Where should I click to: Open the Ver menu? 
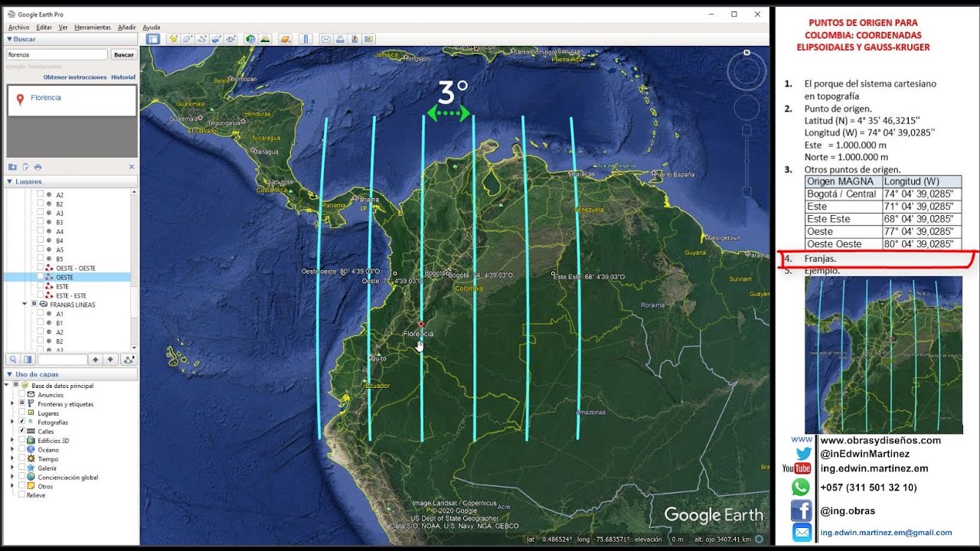(63, 28)
